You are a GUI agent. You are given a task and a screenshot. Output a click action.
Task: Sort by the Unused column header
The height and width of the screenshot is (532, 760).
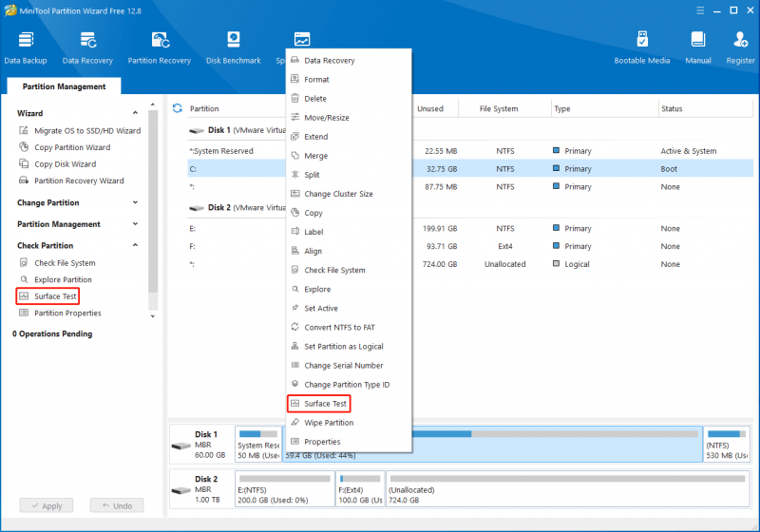pyautogui.click(x=434, y=108)
